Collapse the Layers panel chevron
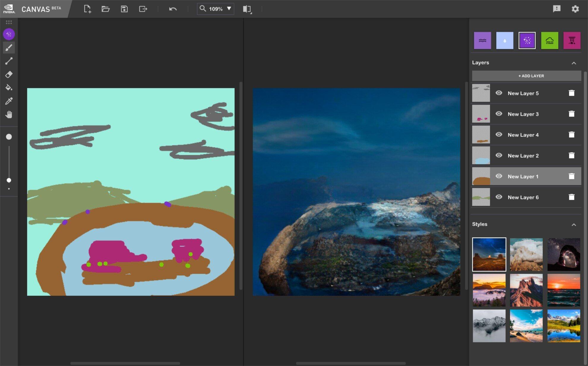Screen dimensions: 588x366 point(574,63)
